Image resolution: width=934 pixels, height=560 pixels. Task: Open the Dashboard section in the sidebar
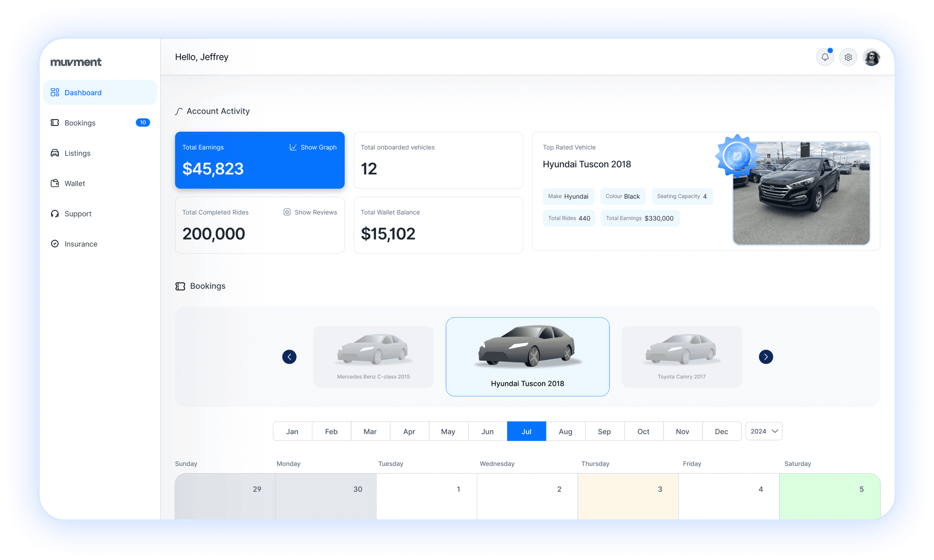click(x=83, y=92)
